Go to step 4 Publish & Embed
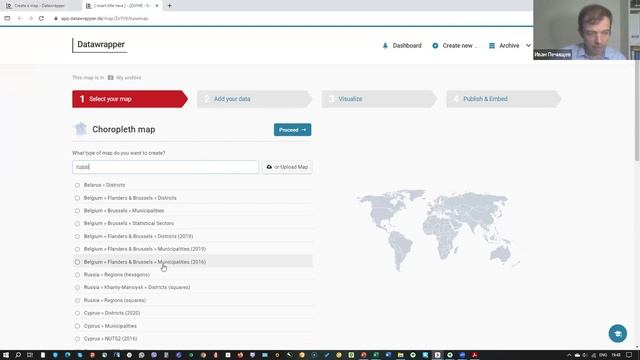 (504, 99)
